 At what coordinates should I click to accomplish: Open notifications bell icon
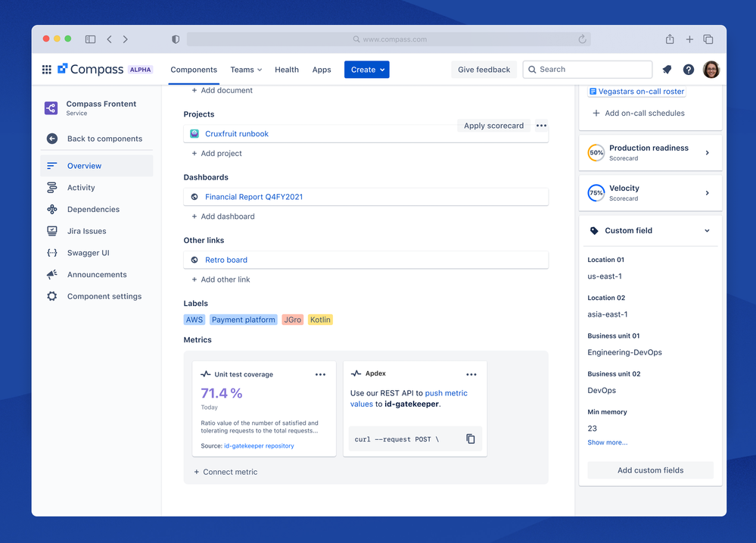(667, 70)
